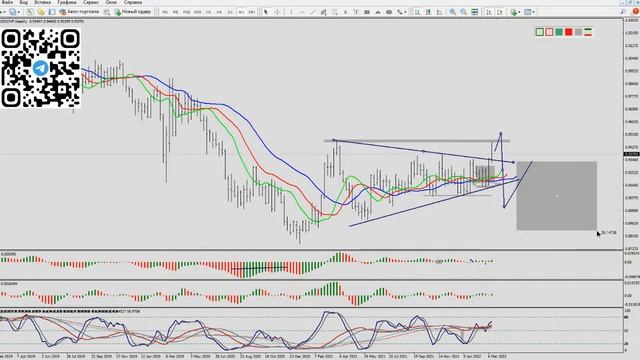Tile chart windows icon
The image size is (640, 360).
click(475, 12)
